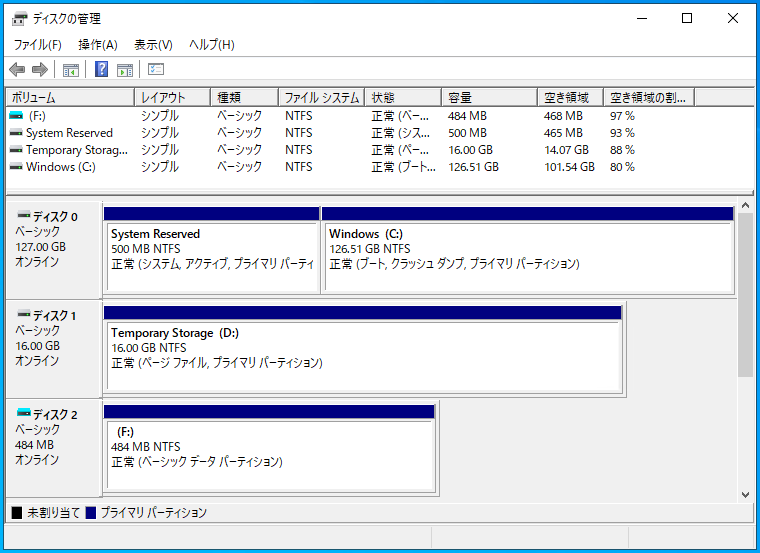This screenshot has width=760, height=553.
Task: Click the 127.00 GB Disk 0 size label
Action: pyautogui.click(x=41, y=247)
